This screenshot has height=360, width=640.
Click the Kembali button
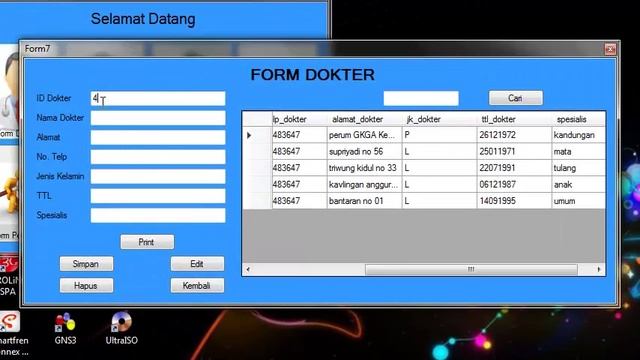click(197, 285)
